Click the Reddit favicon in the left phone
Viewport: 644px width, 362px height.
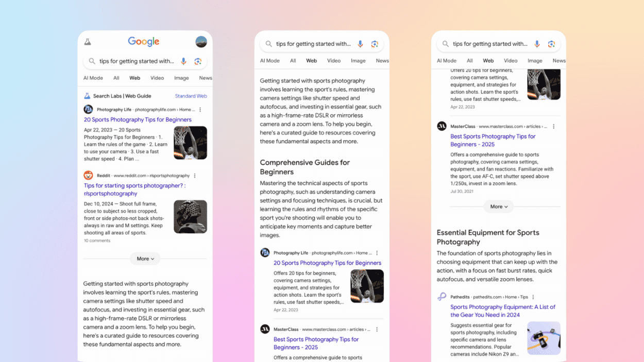coord(88,176)
